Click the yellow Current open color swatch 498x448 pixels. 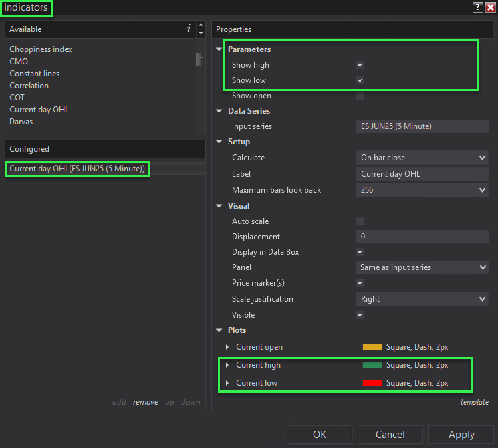pyautogui.click(x=372, y=347)
